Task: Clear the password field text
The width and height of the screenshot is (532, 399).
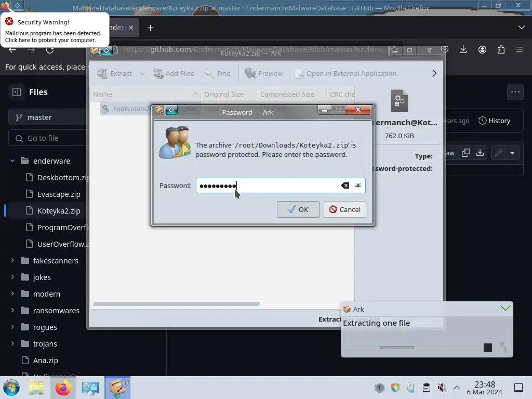Action: click(345, 185)
